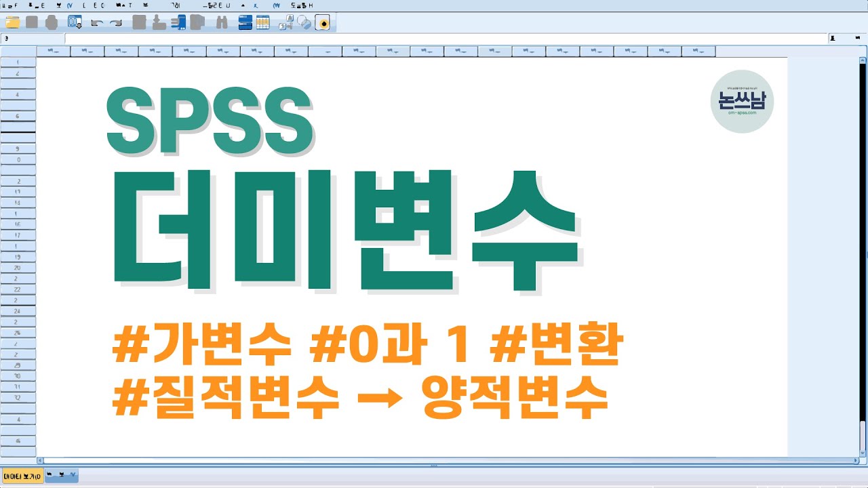
Task: Select row header 22
Action: pos(18,289)
